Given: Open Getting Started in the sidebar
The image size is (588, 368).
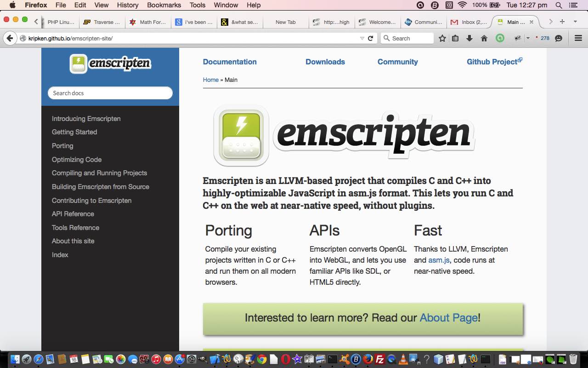Looking at the screenshot, I should tap(74, 132).
